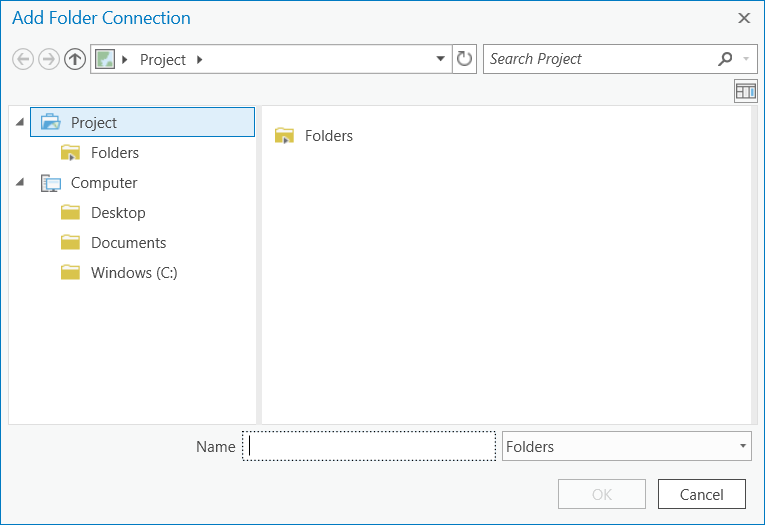Select the Project tree item

[94, 123]
